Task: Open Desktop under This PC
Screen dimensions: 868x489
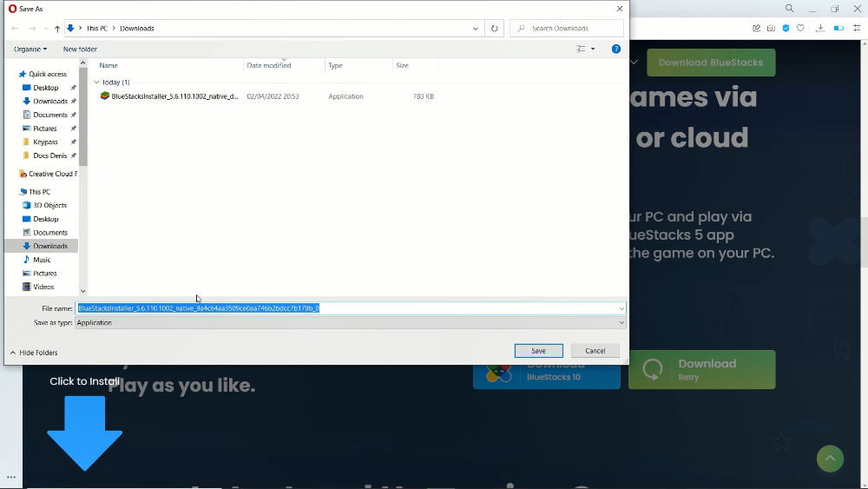Action: pyautogui.click(x=45, y=219)
